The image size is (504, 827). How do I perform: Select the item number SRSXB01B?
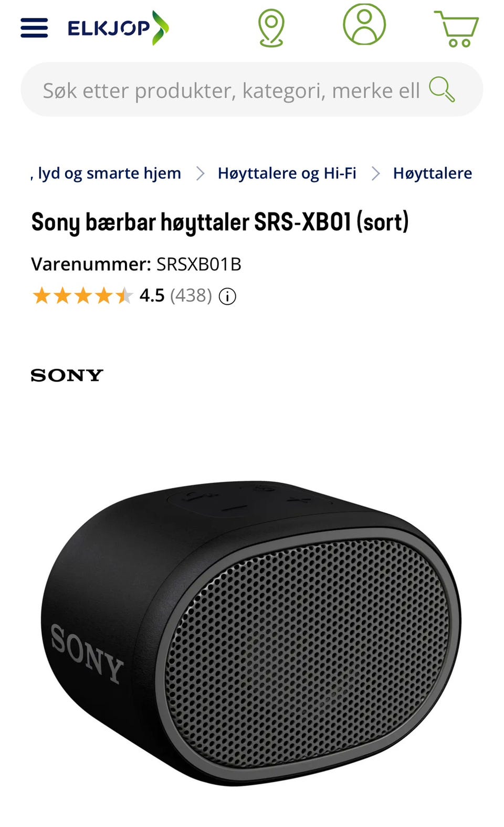pyautogui.click(x=199, y=264)
